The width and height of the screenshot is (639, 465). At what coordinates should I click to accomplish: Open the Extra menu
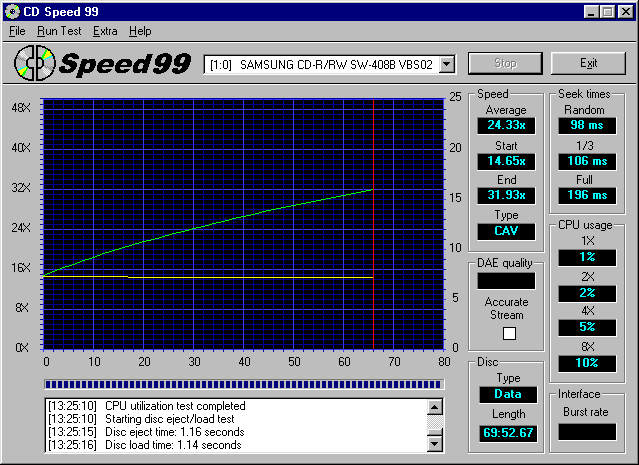tap(105, 31)
